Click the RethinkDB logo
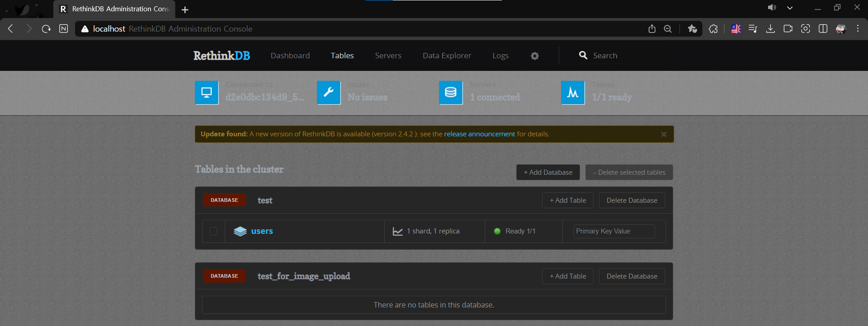Screen dimensions: 868x326 pyautogui.click(x=222, y=56)
